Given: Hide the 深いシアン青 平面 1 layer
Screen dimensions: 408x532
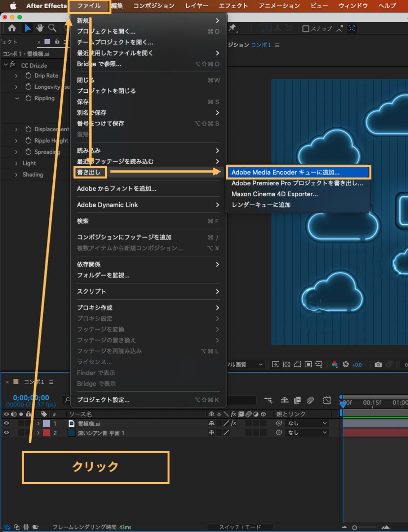Looking at the screenshot, I should click(6, 433).
